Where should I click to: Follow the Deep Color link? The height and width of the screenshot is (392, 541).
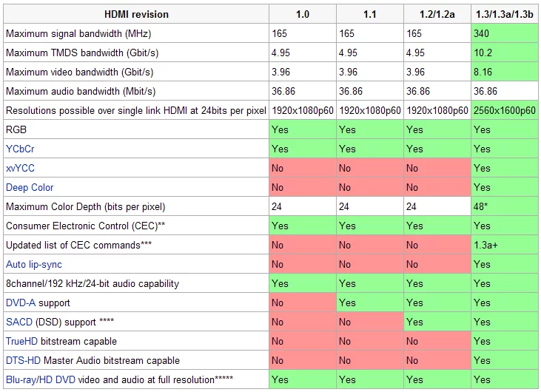(30, 187)
